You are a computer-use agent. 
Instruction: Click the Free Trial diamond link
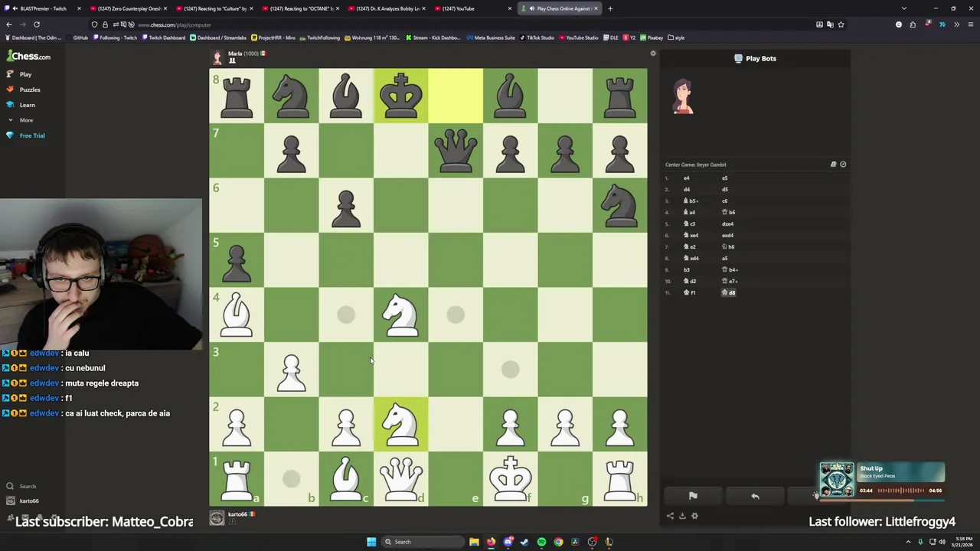point(25,135)
